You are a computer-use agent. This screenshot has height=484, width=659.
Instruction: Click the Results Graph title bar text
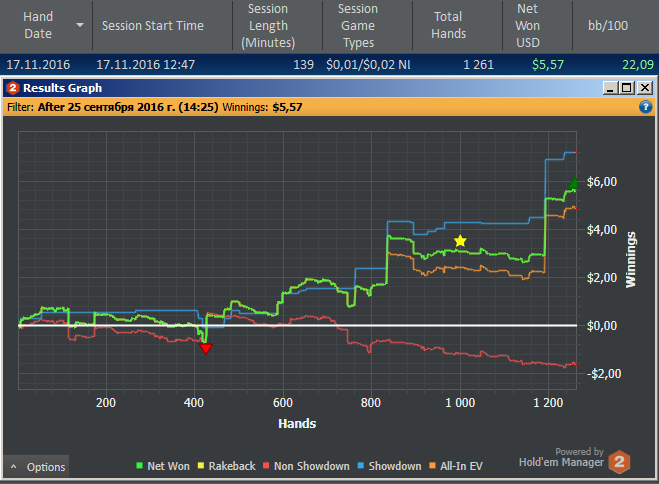pyautogui.click(x=62, y=88)
